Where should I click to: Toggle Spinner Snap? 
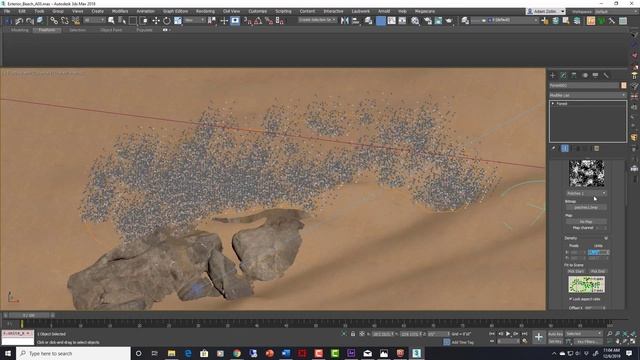280,21
